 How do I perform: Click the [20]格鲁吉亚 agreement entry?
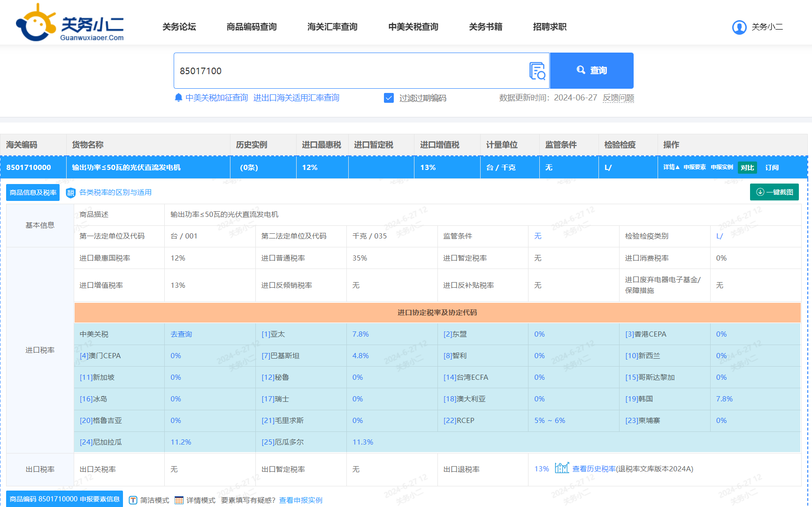coord(100,421)
